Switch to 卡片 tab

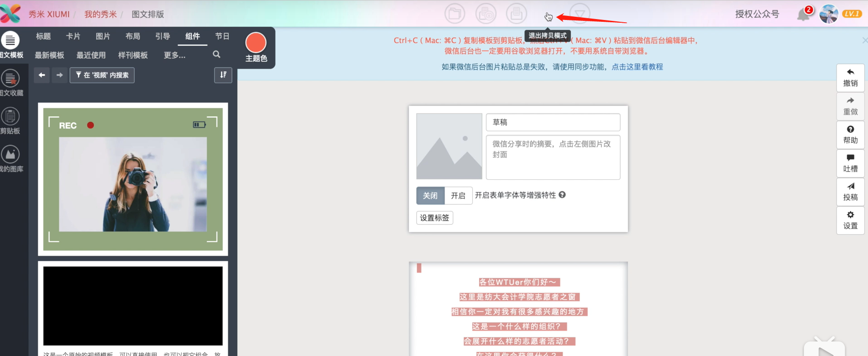pyautogui.click(x=73, y=36)
